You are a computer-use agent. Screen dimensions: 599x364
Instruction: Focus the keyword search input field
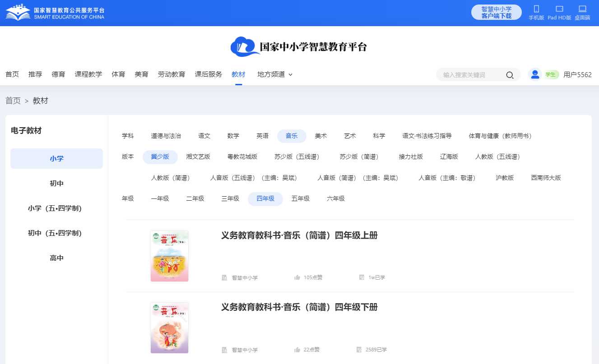[x=472, y=75]
